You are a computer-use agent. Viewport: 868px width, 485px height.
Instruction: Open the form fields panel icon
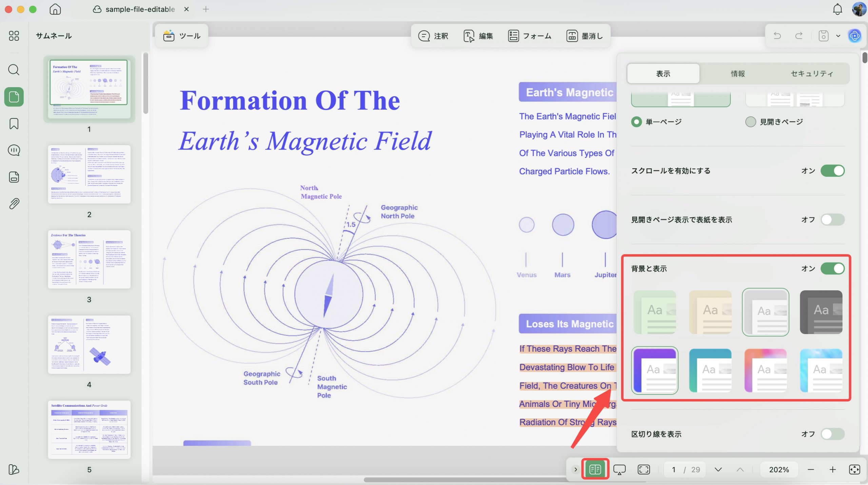(x=14, y=177)
